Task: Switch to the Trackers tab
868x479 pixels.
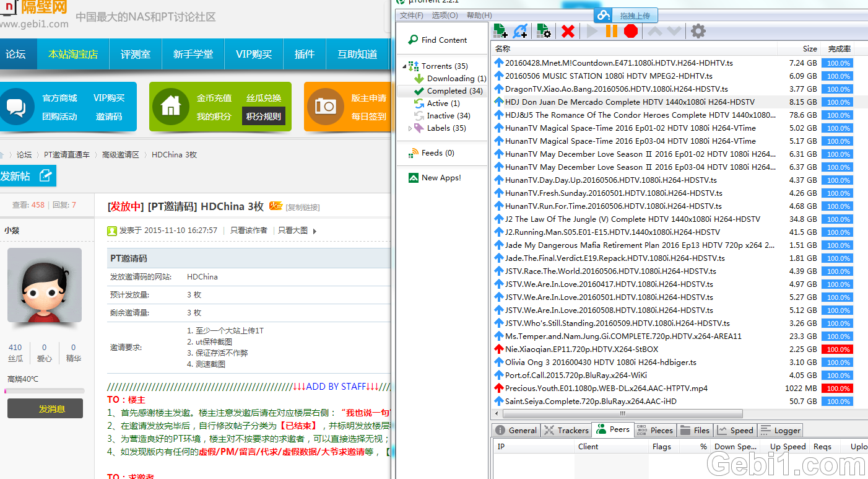Action: tap(566, 430)
